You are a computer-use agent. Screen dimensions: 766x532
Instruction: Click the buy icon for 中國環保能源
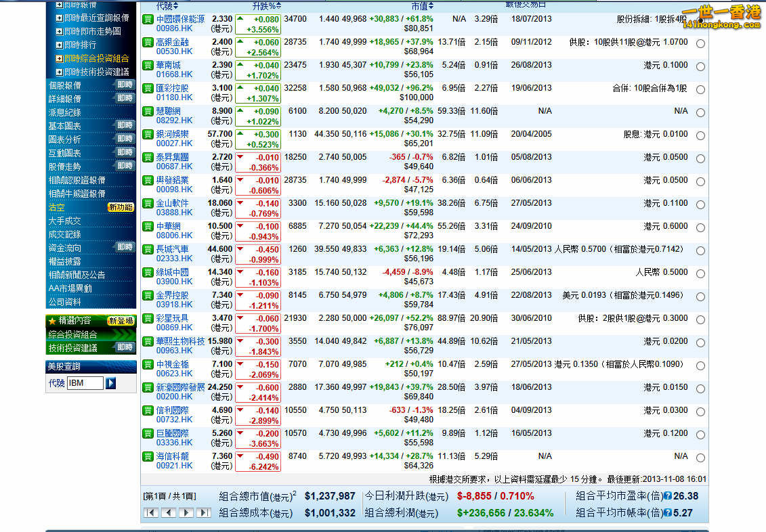click(x=148, y=20)
